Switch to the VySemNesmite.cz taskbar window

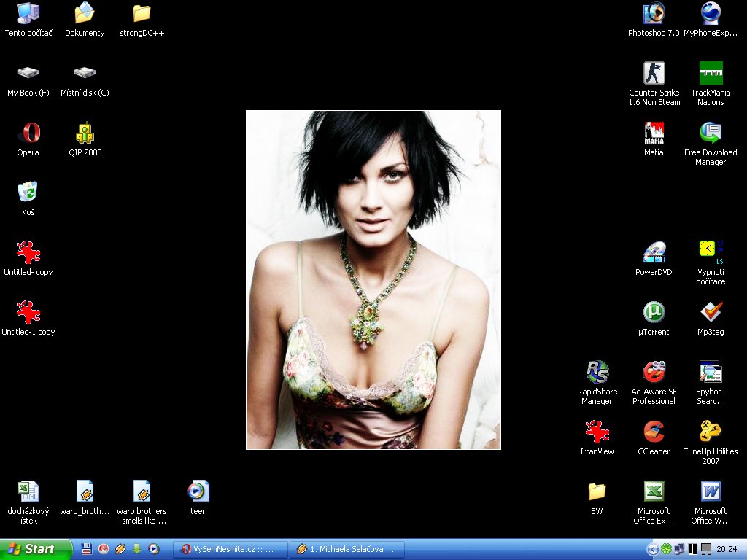coord(231,549)
